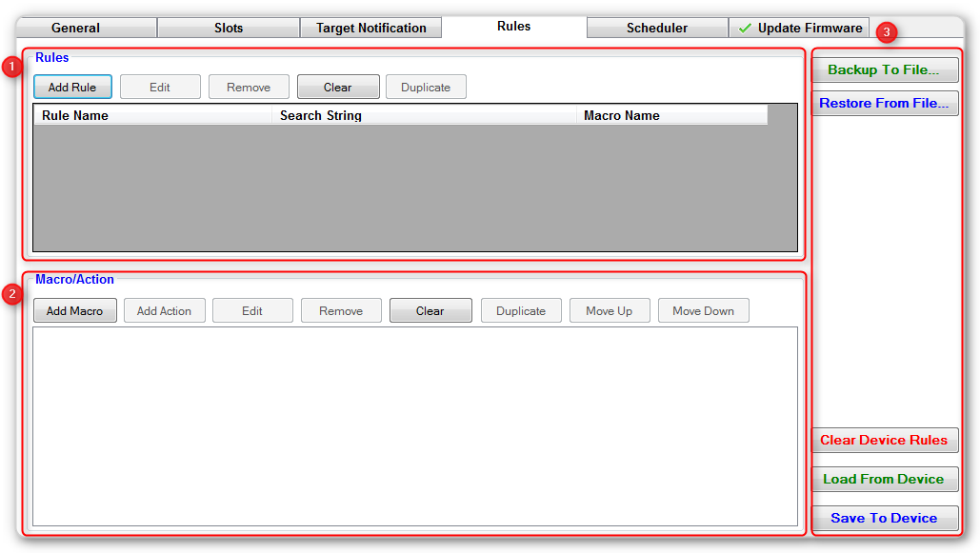
Task: Click Backup To File button
Action: pos(884,70)
